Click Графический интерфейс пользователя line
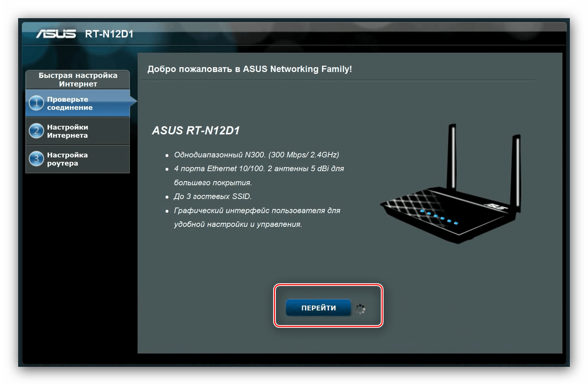 (257, 217)
